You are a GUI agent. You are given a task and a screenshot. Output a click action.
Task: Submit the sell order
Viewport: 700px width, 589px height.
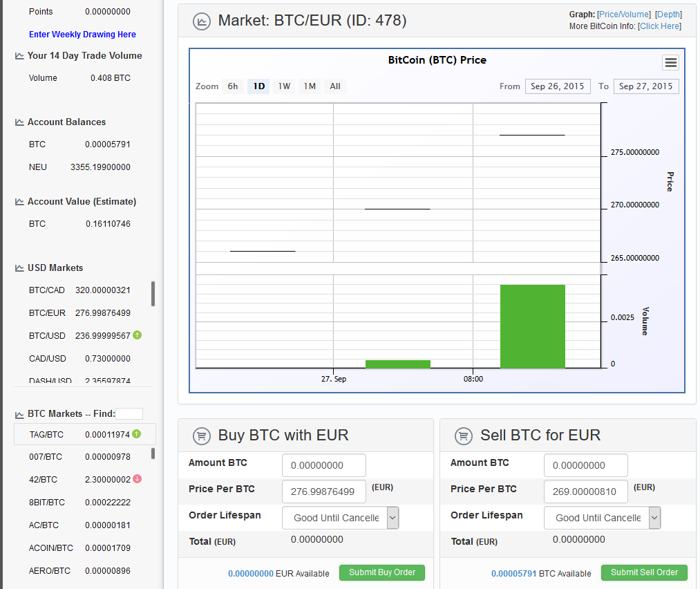(644, 572)
